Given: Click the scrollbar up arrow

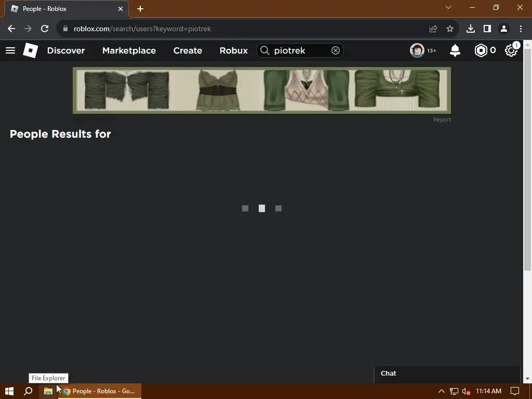Looking at the screenshot, I should tap(527, 44).
